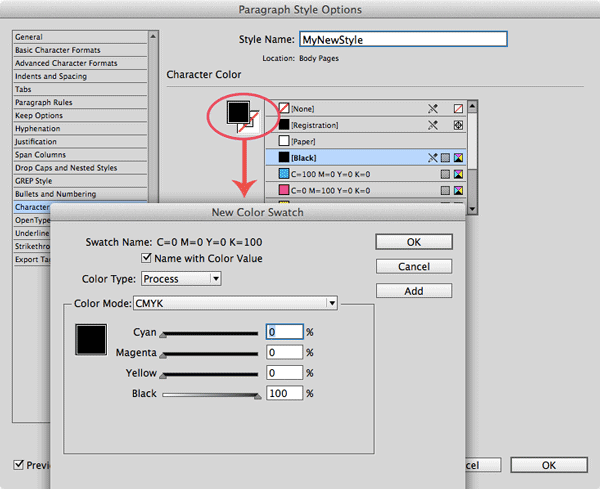The width and height of the screenshot is (600, 489).
Task: Open Keep Options category
Action: 80,116
